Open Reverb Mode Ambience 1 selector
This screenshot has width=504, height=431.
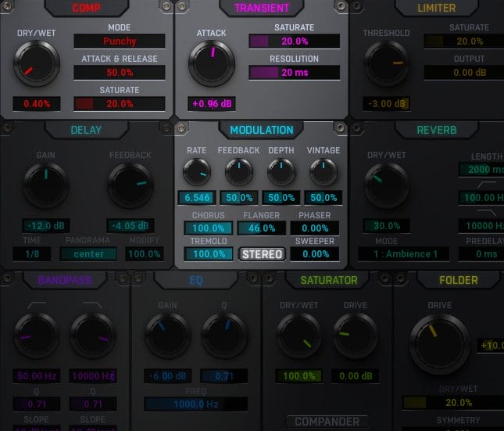click(404, 254)
